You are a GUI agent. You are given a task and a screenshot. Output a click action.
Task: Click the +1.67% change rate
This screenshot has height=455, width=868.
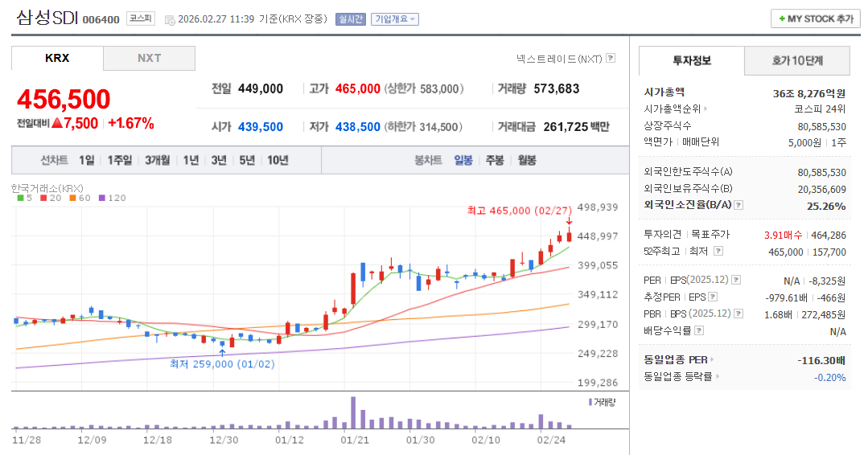tap(130, 123)
